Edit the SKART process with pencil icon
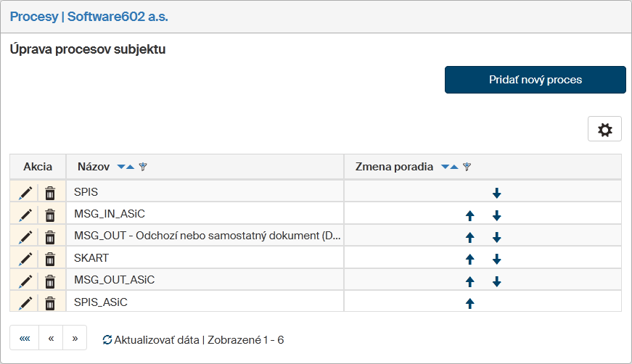This screenshot has height=364, width=632. (x=25, y=258)
